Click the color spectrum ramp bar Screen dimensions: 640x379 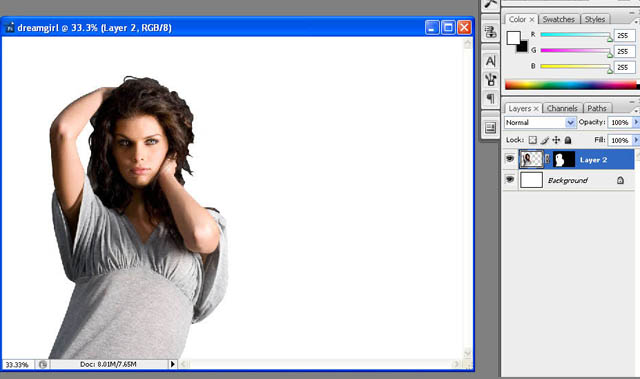[x=571, y=85]
